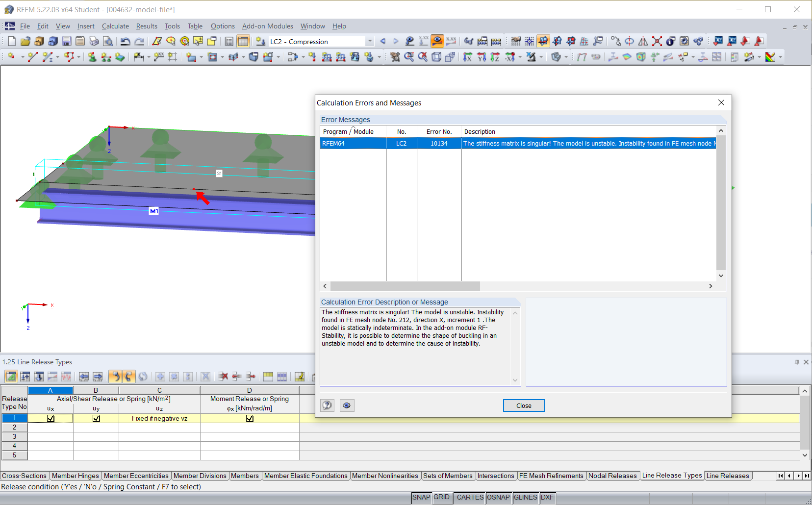Select row 2 header in release table
The width and height of the screenshot is (812, 505).
[14, 427]
